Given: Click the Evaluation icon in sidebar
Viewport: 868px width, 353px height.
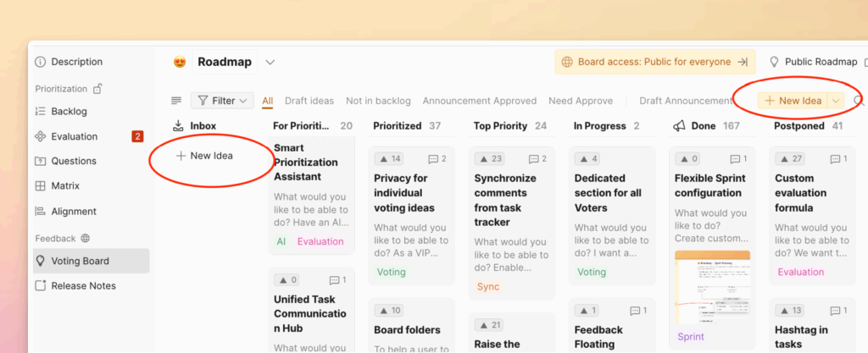Looking at the screenshot, I should 40,136.
